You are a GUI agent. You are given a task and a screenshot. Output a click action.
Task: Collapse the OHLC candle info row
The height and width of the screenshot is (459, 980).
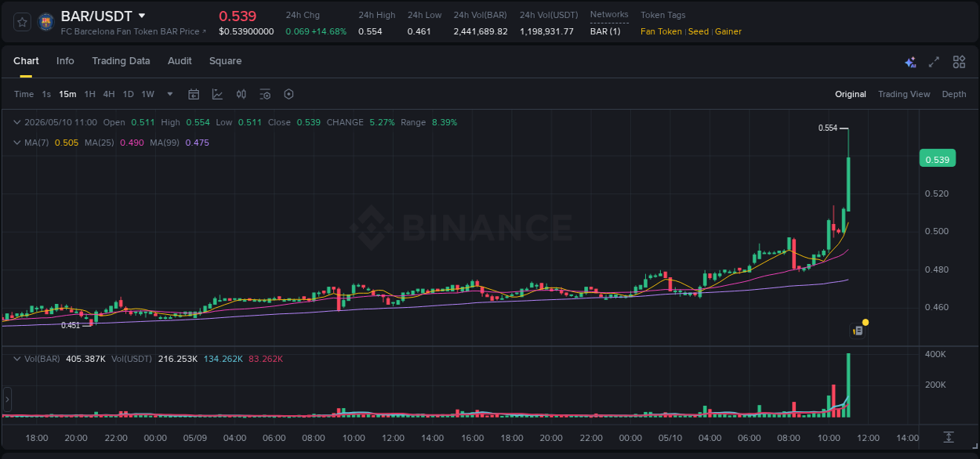(16, 122)
